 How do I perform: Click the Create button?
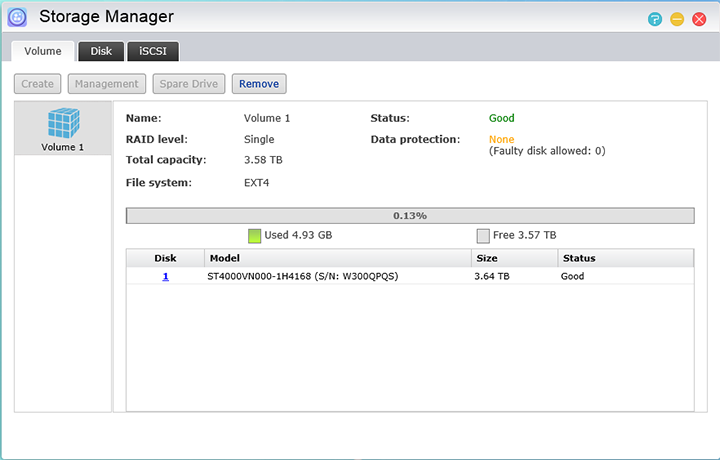pyautogui.click(x=38, y=84)
